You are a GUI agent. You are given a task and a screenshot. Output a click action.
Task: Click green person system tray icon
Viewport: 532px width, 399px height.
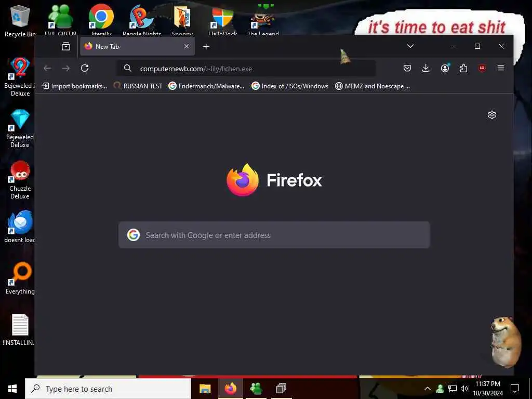pyautogui.click(x=440, y=389)
